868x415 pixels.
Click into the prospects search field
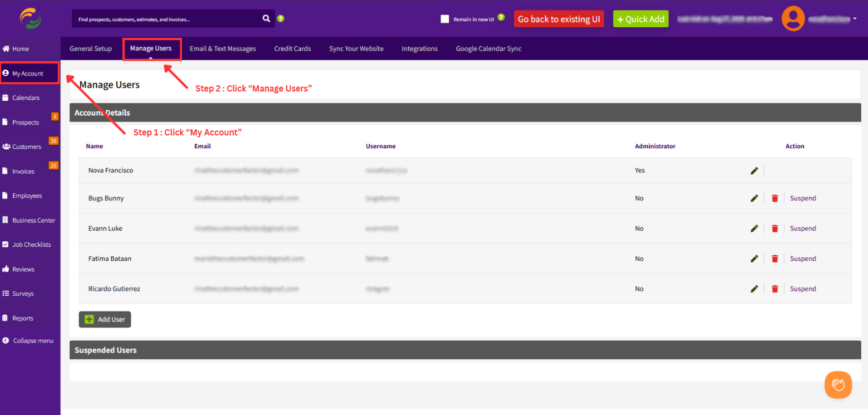pos(166,19)
